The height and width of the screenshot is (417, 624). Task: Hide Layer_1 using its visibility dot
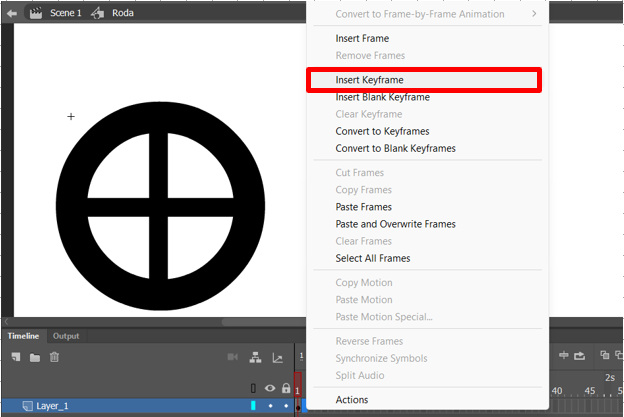pyautogui.click(x=271, y=406)
